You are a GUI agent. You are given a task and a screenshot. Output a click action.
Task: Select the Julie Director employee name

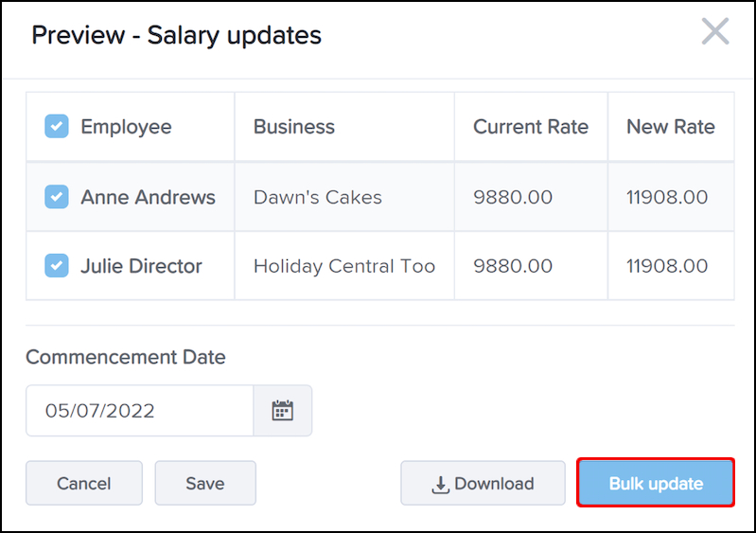coord(141,266)
